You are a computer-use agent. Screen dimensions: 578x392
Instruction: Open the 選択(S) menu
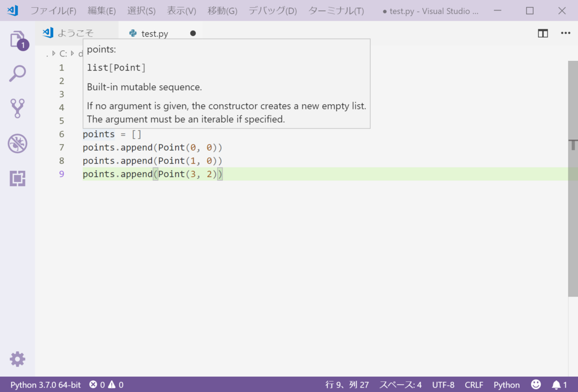tap(142, 11)
